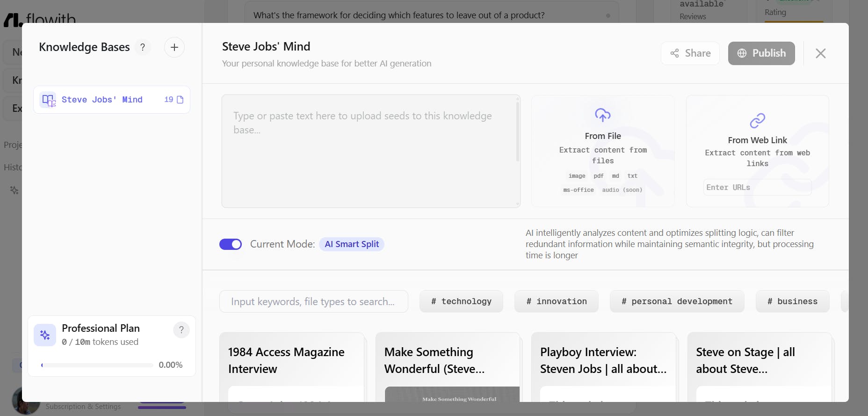Click the AI Smart Split mode label

352,244
